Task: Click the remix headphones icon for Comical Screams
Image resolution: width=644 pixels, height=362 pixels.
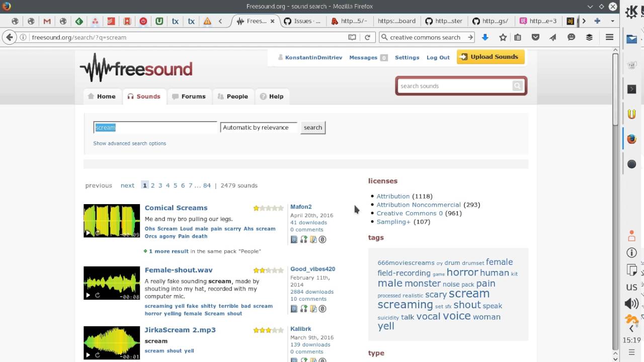Action: [304, 239]
